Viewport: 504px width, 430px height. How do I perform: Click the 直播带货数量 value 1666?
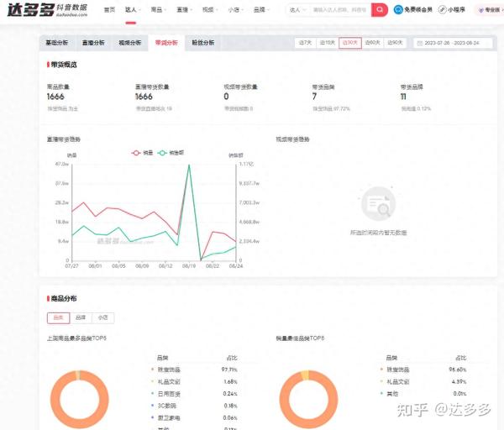(144, 97)
